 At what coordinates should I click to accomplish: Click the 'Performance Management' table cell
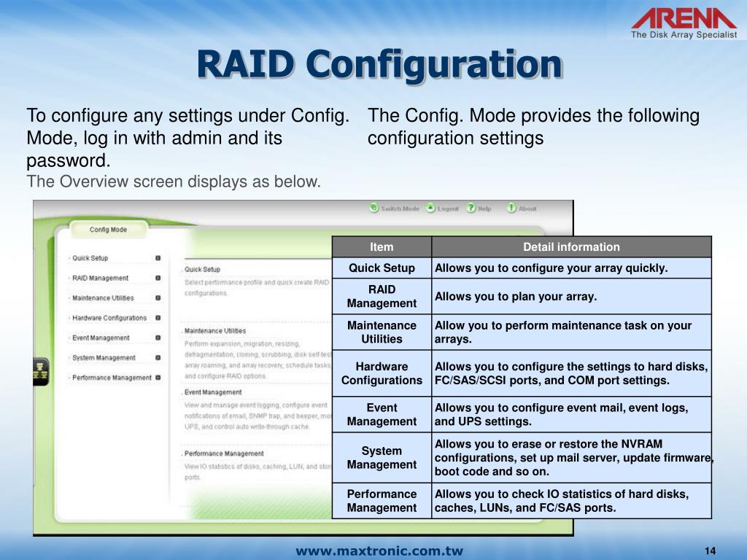click(x=382, y=500)
